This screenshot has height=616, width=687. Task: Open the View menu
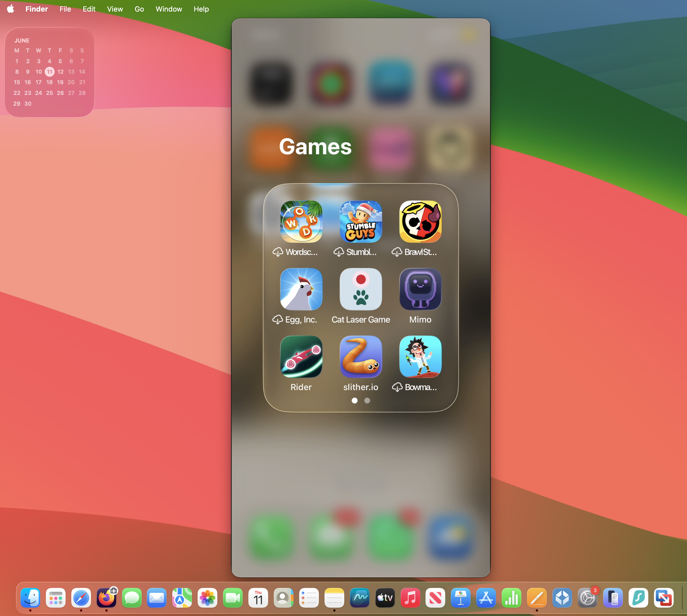pos(115,9)
